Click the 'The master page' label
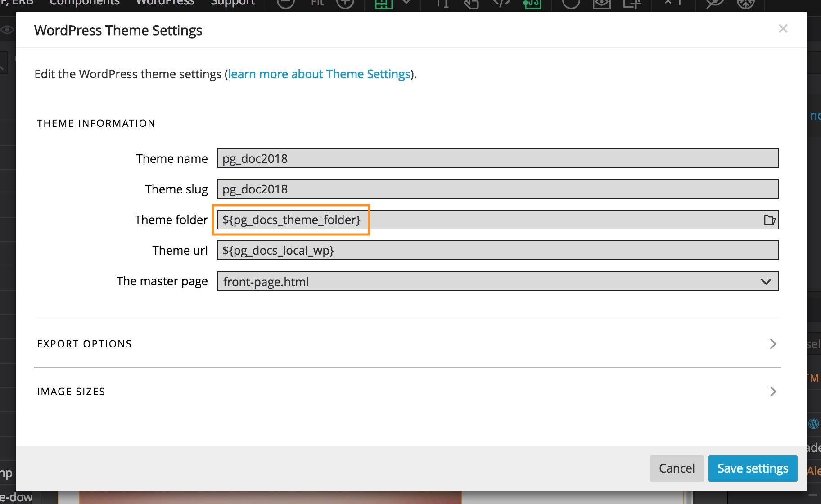This screenshot has width=821, height=504. coord(162,281)
